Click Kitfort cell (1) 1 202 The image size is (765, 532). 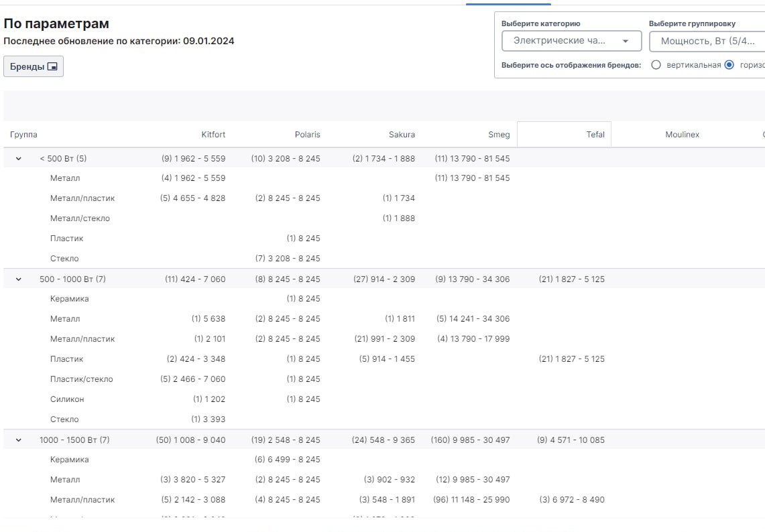[x=209, y=399]
